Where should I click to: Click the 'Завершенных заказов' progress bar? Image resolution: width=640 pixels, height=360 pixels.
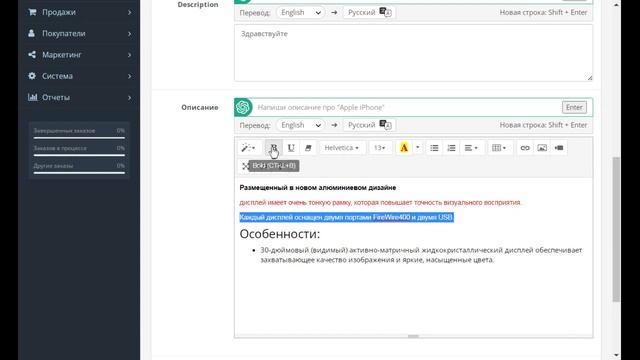(x=79, y=138)
